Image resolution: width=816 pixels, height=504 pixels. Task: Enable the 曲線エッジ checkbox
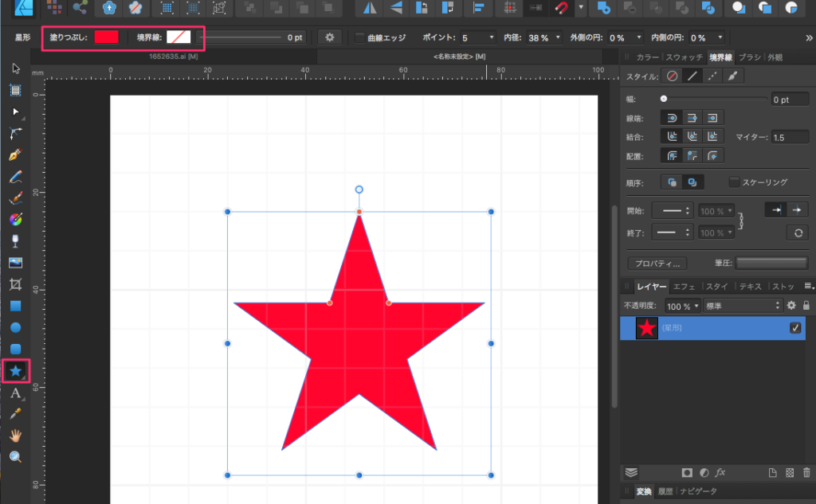click(x=359, y=37)
